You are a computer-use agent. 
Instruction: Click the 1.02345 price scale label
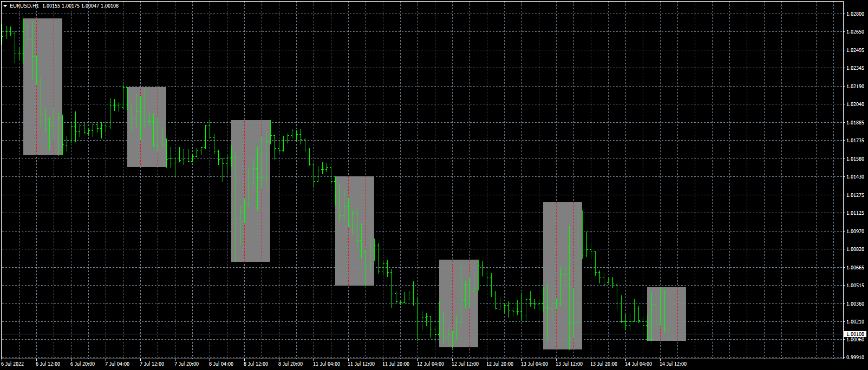(x=856, y=68)
